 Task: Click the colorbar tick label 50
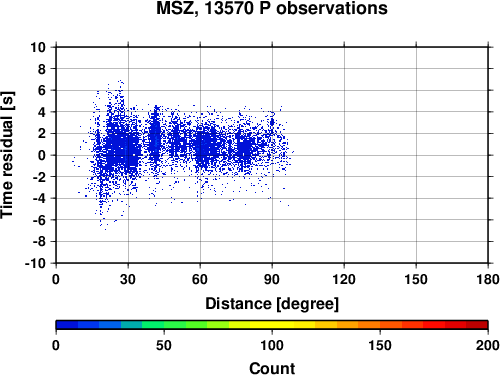pyautogui.click(x=164, y=345)
